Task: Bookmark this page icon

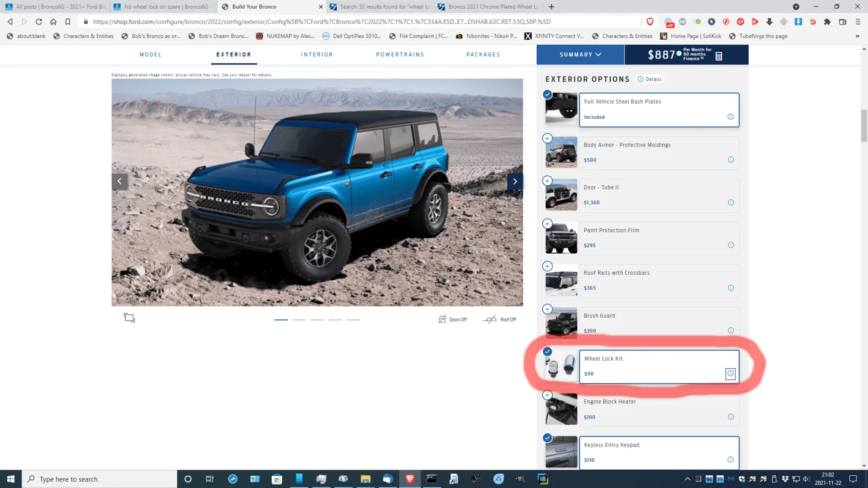Action: pyautogui.click(x=68, y=21)
